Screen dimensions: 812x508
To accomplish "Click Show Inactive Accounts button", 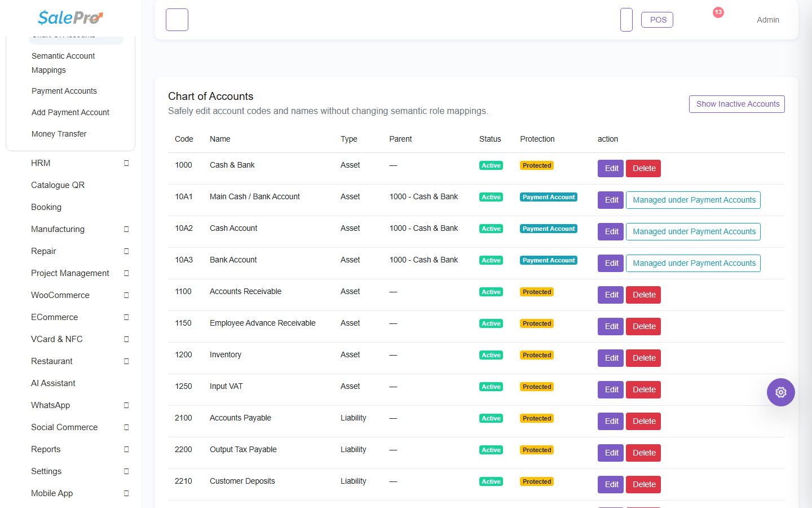I will tap(737, 104).
